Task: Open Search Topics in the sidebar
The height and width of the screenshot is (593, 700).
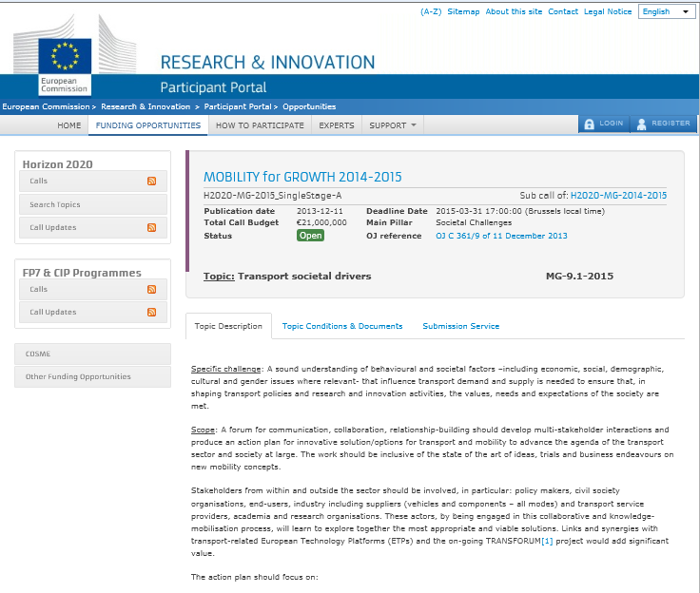Action: click(x=93, y=204)
